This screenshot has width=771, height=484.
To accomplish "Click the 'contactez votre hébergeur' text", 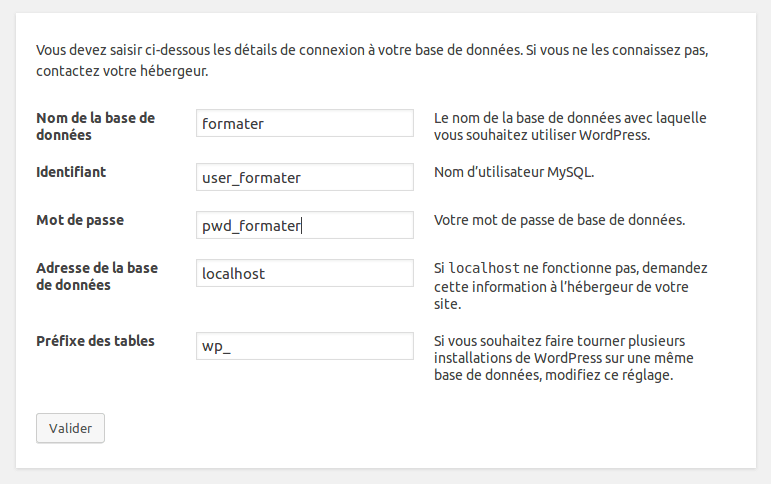I will (122, 72).
